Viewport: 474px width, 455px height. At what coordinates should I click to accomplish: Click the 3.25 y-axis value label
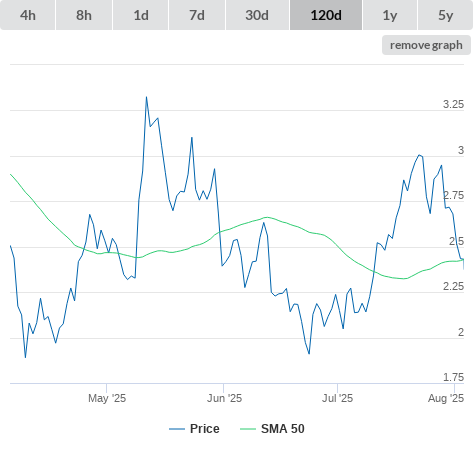(453, 104)
